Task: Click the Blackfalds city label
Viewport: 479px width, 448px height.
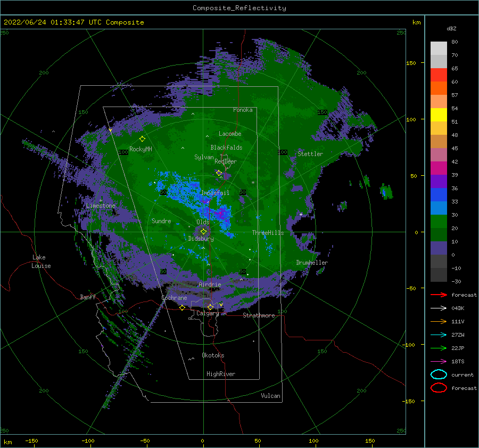Action: pyautogui.click(x=226, y=148)
